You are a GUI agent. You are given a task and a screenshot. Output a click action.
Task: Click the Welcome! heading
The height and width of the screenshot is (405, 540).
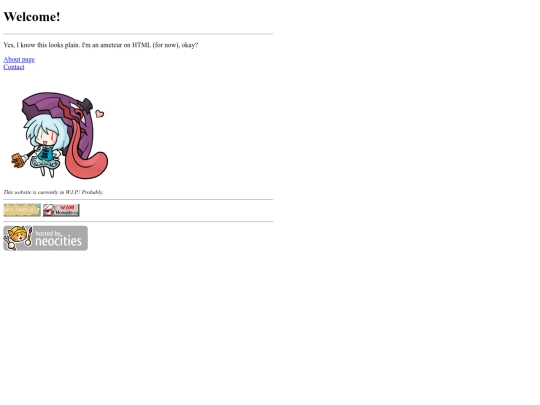point(32,17)
